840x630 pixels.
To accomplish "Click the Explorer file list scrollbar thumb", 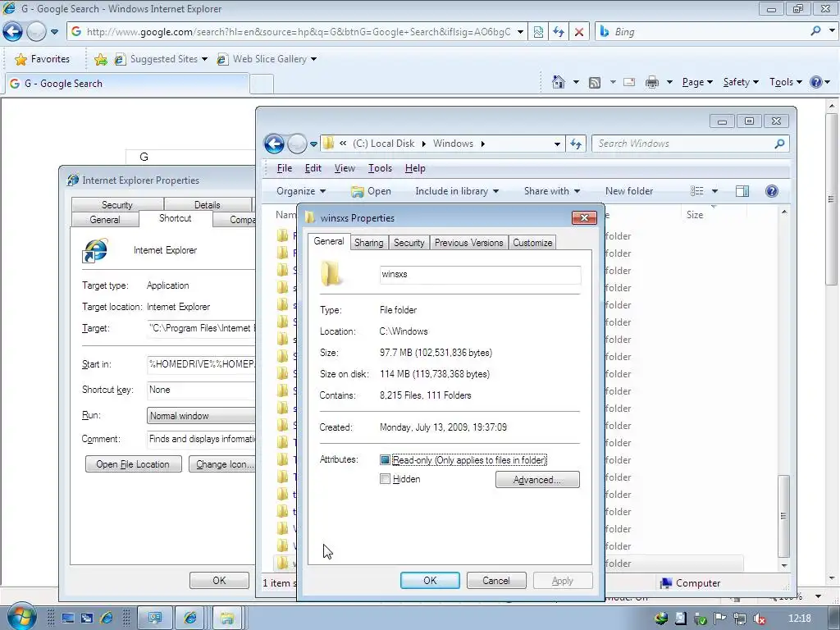I will [x=783, y=516].
